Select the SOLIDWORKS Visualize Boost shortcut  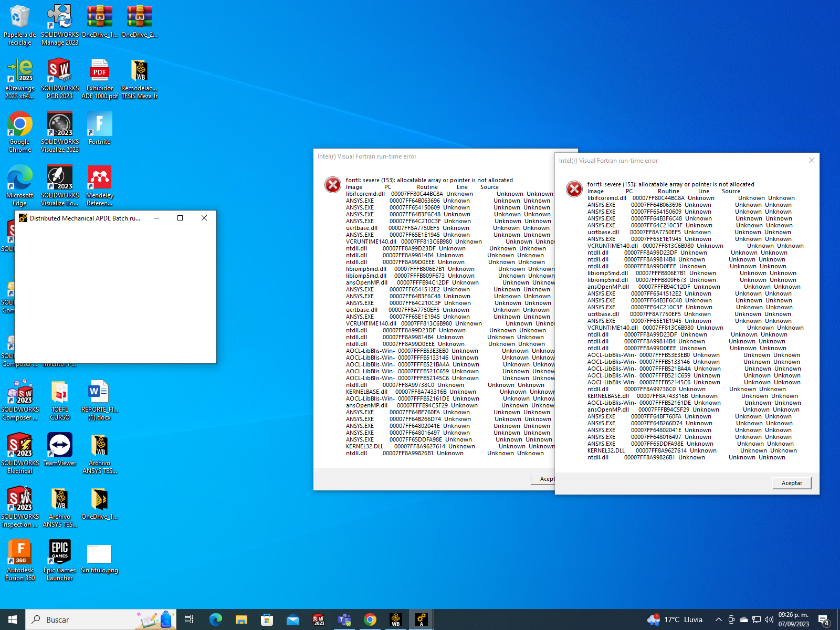60,185
